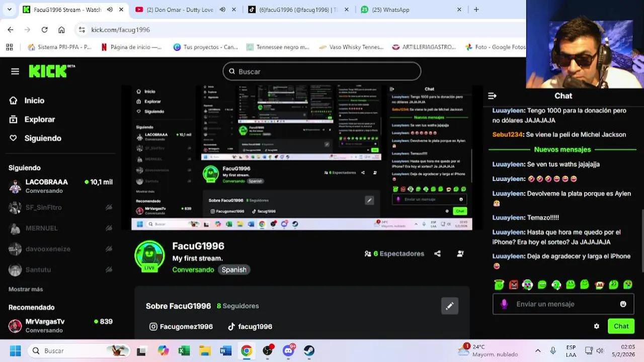Click the follow user icon
Viewport: 644px width, 362px height.
click(460, 254)
